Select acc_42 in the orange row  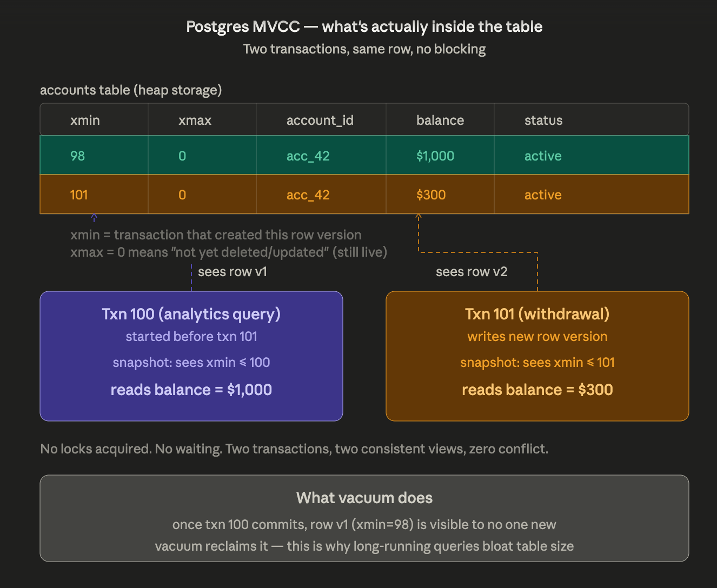pyautogui.click(x=308, y=195)
